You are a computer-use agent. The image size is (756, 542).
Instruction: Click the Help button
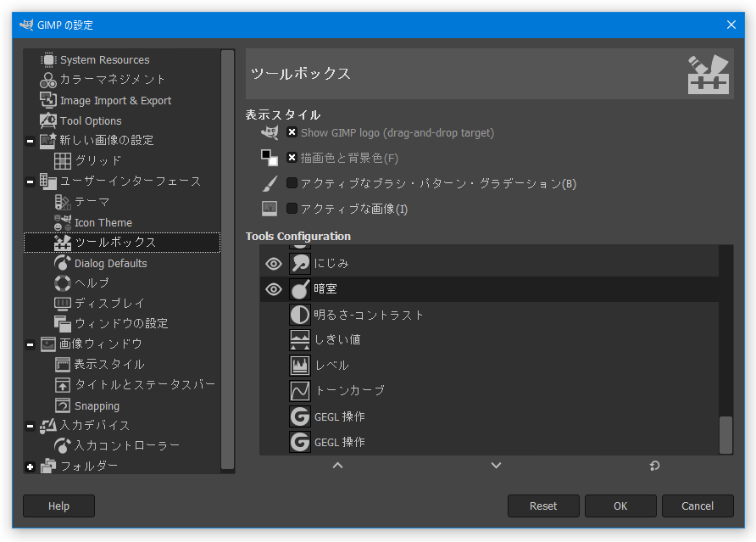pyautogui.click(x=58, y=506)
